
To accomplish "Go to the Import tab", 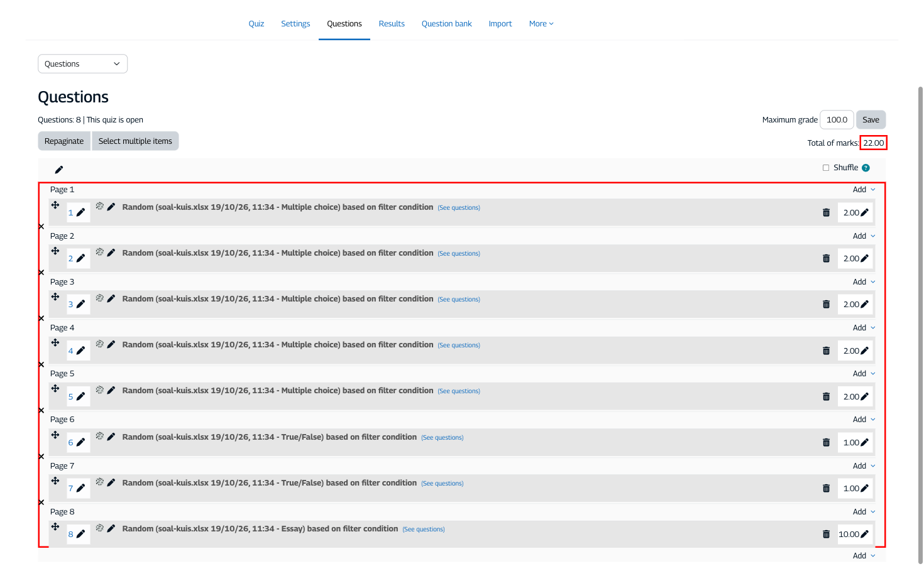I will point(500,24).
